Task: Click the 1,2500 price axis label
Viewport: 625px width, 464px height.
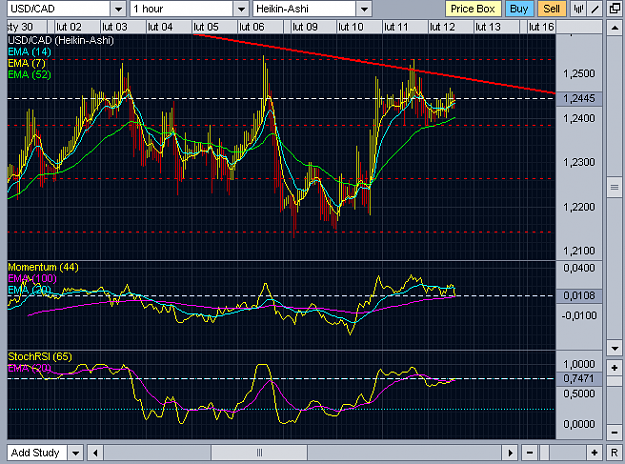Action: coord(579,74)
